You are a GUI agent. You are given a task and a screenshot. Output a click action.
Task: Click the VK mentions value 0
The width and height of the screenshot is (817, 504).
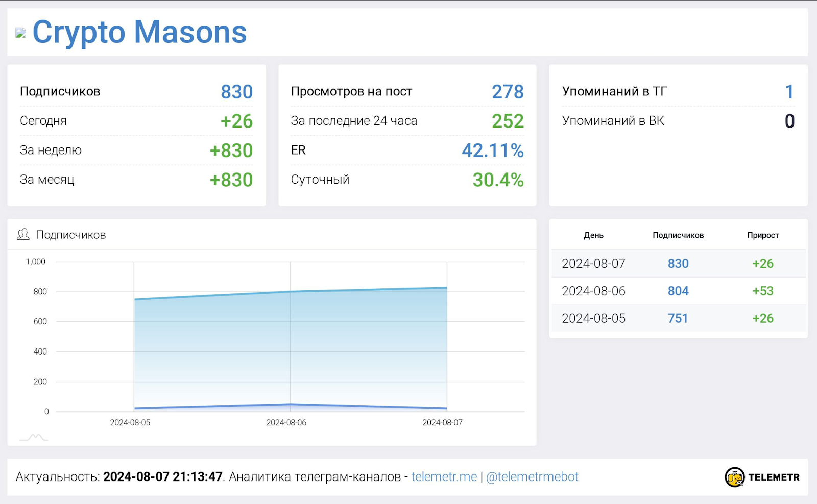789,121
